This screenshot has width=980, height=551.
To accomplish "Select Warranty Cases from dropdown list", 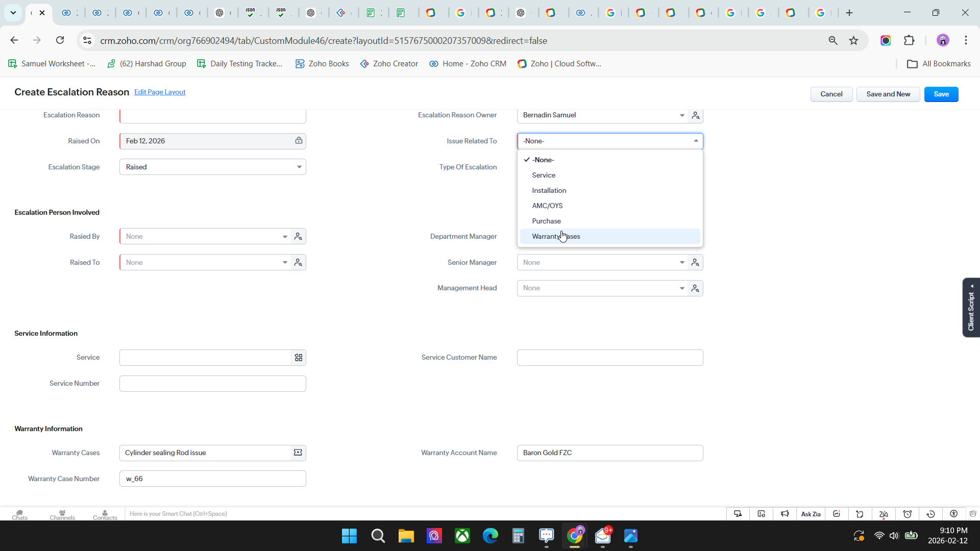I will pyautogui.click(x=556, y=236).
